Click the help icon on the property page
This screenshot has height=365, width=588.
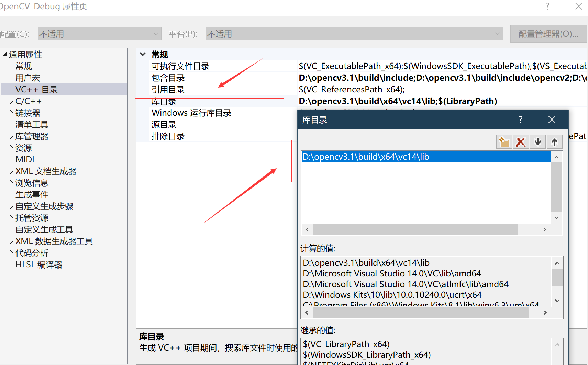(547, 6)
